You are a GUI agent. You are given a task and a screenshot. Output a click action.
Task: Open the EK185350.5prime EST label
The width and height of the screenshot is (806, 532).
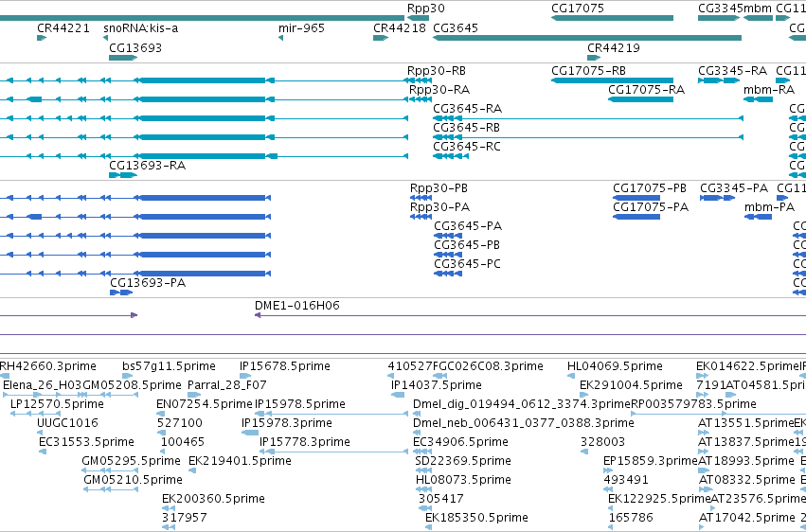tap(476, 519)
